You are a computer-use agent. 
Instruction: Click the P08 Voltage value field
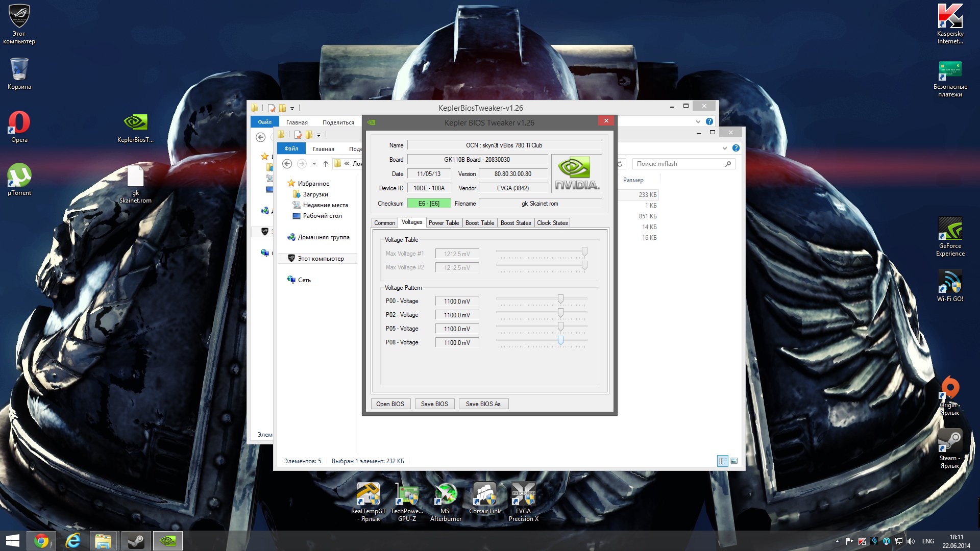[457, 343]
